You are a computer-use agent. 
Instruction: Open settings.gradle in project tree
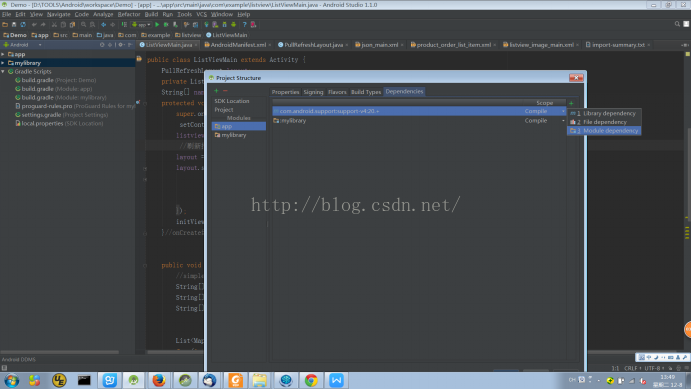point(61,115)
